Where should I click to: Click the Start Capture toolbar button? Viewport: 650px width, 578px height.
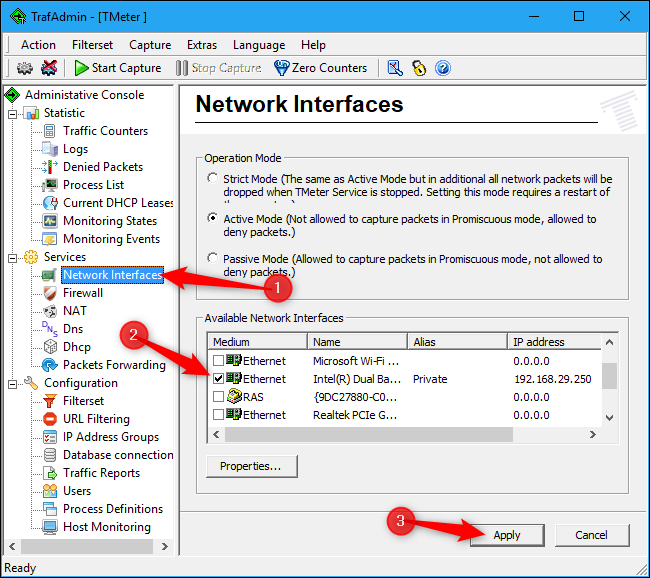tap(118, 68)
